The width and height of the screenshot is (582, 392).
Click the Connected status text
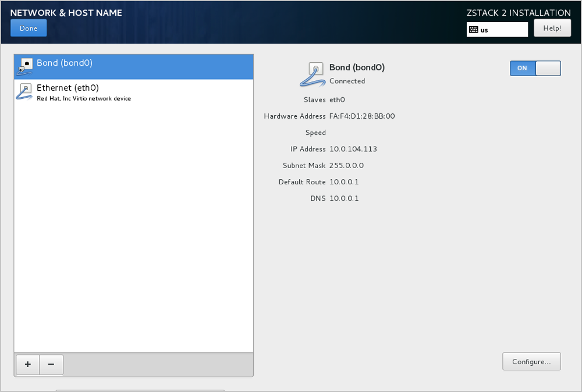click(347, 81)
